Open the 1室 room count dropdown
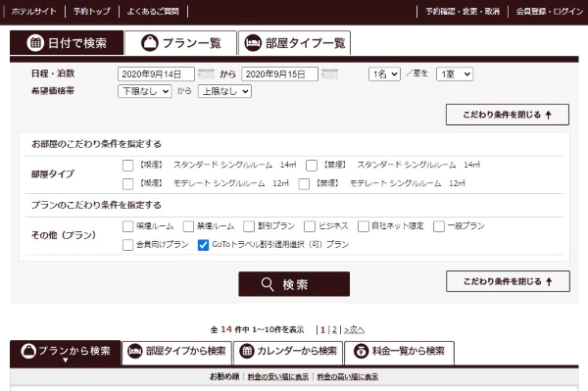588x391 pixels. 455,74
